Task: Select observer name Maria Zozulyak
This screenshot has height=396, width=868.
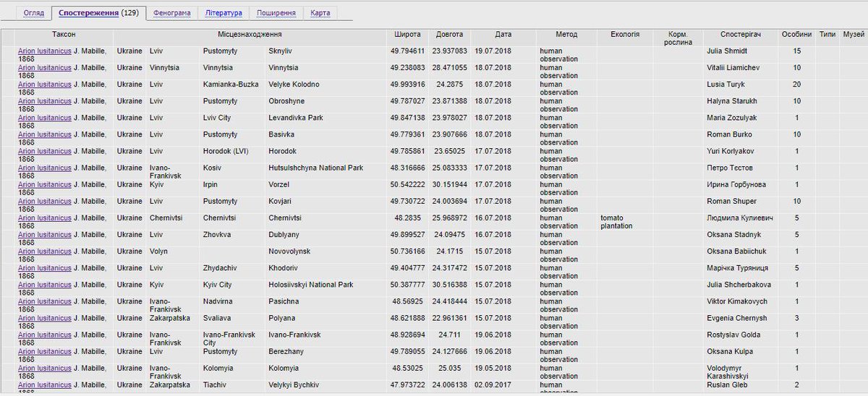Action: [733, 118]
